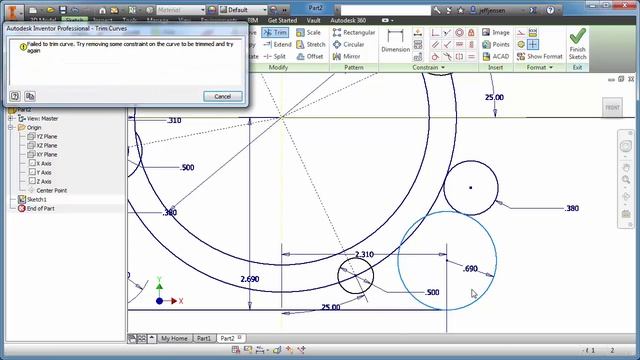
Task: Apply the parallel constraint icon
Action: pyautogui.click(x=436, y=44)
